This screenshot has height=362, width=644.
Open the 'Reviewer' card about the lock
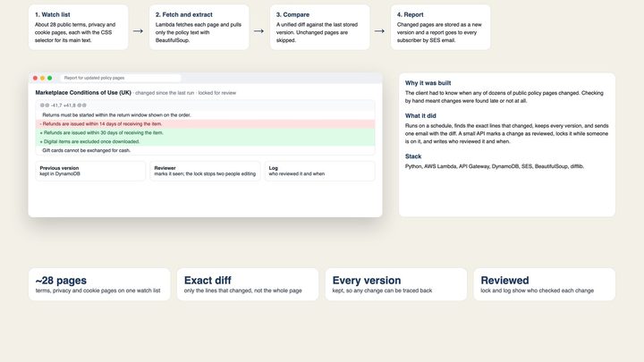pos(205,171)
